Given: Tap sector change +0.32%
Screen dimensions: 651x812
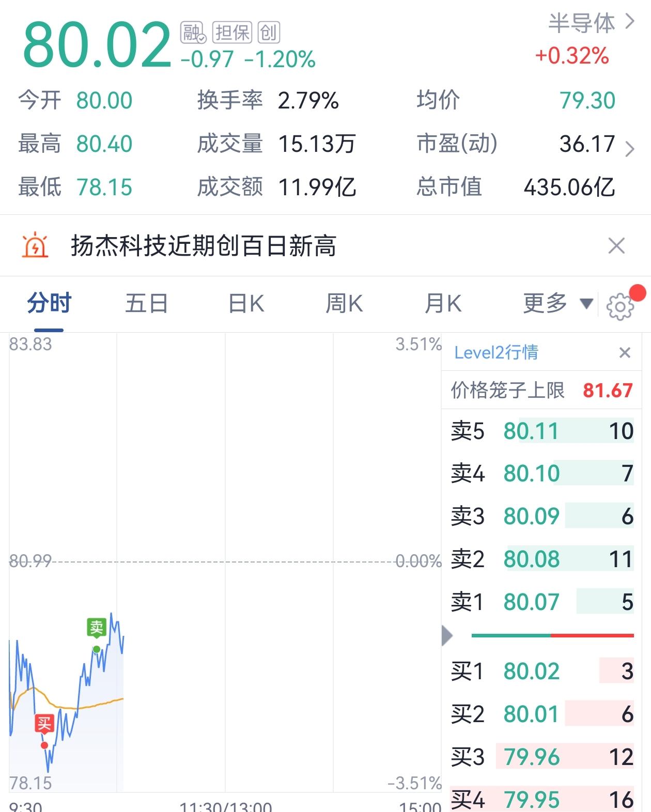Looking at the screenshot, I should 572,56.
